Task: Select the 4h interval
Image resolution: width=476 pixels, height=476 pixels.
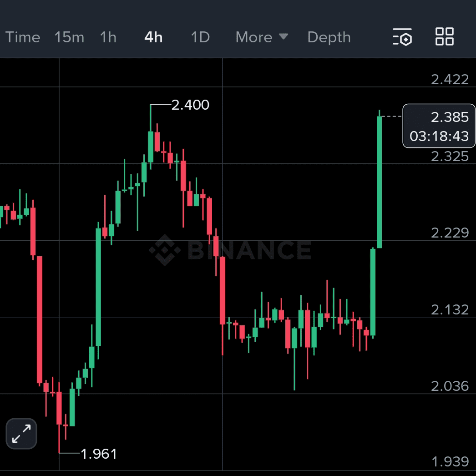Action: tap(153, 37)
